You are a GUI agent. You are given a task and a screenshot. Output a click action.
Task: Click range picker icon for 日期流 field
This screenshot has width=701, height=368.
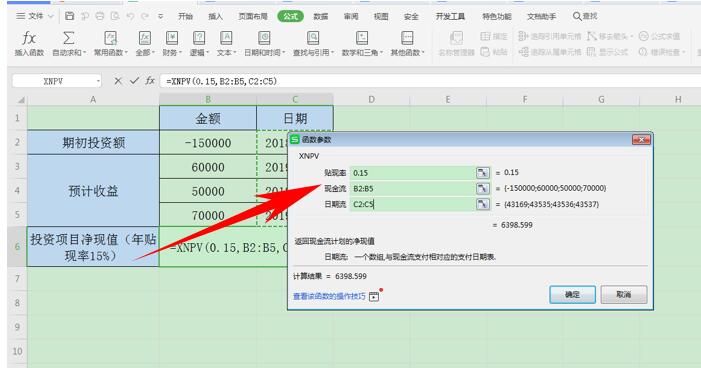pyautogui.click(x=483, y=204)
